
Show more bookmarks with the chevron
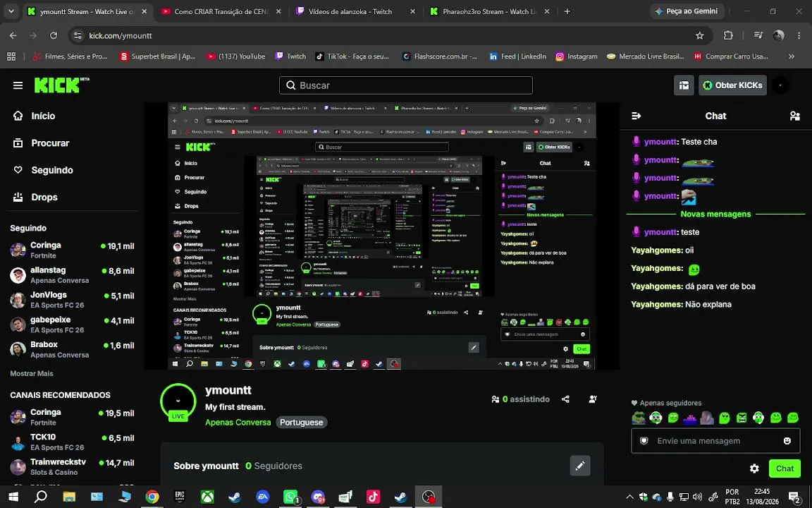[x=792, y=56]
